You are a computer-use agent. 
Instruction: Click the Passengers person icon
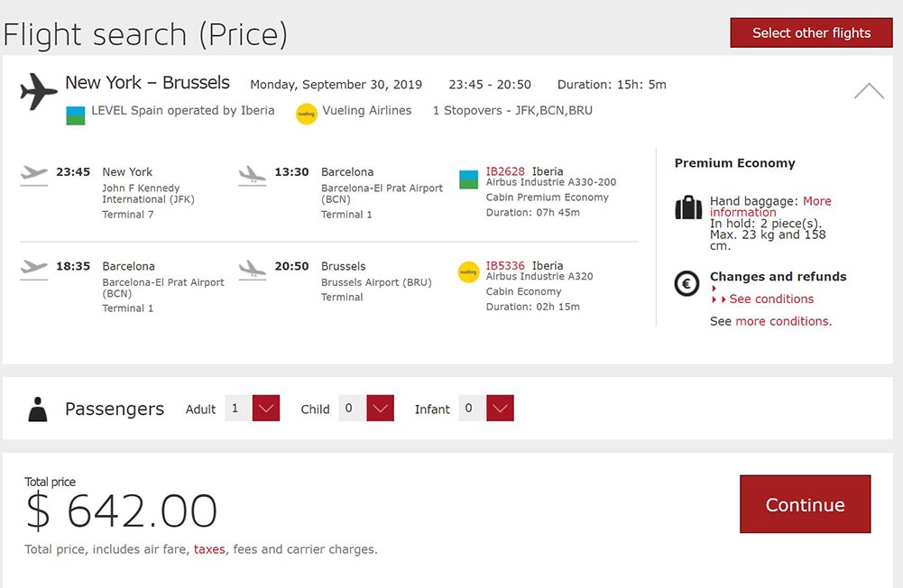pyautogui.click(x=38, y=409)
